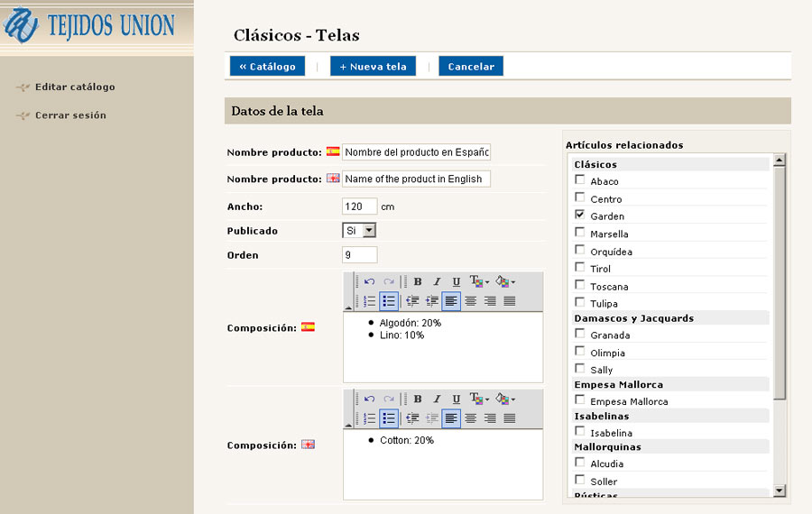Check the Centro related article
Viewport: 812px width, 514px height.
tap(580, 197)
